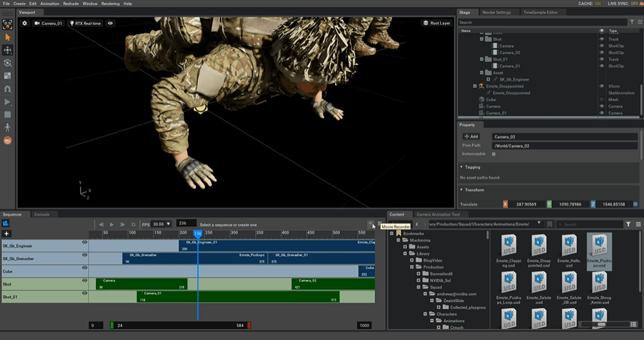The width and height of the screenshot is (644, 340).
Task: Click the snap magnet tool
Action: [x=8, y=89]
